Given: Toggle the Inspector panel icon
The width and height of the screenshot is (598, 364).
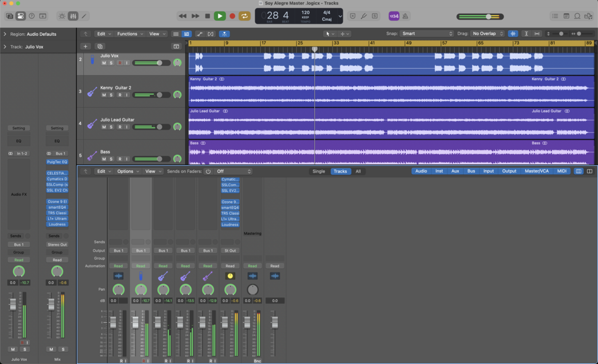Looking at the screenshot, I should pos(21,16).
